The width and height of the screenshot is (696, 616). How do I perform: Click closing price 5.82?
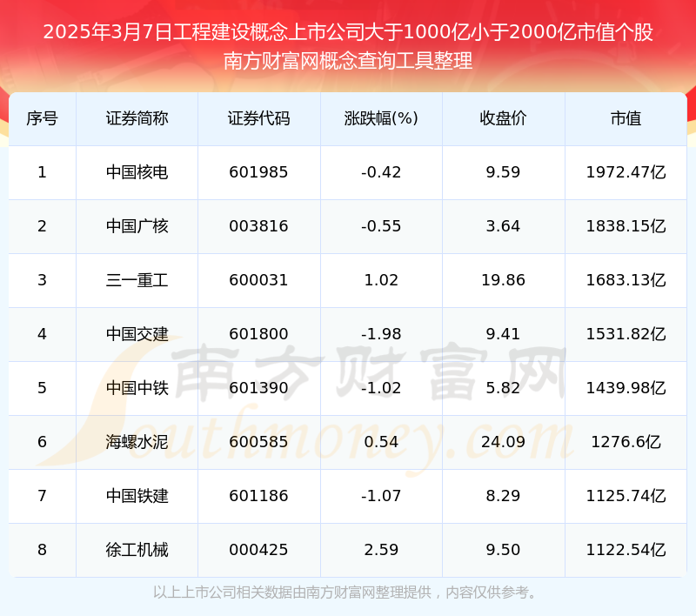tap(503, 388)
